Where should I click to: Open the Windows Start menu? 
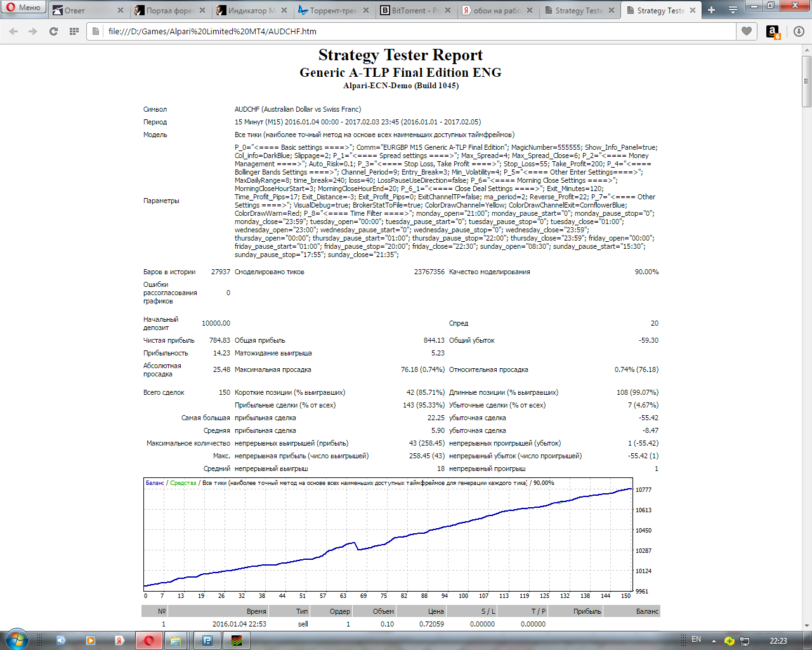click(16, 640)
